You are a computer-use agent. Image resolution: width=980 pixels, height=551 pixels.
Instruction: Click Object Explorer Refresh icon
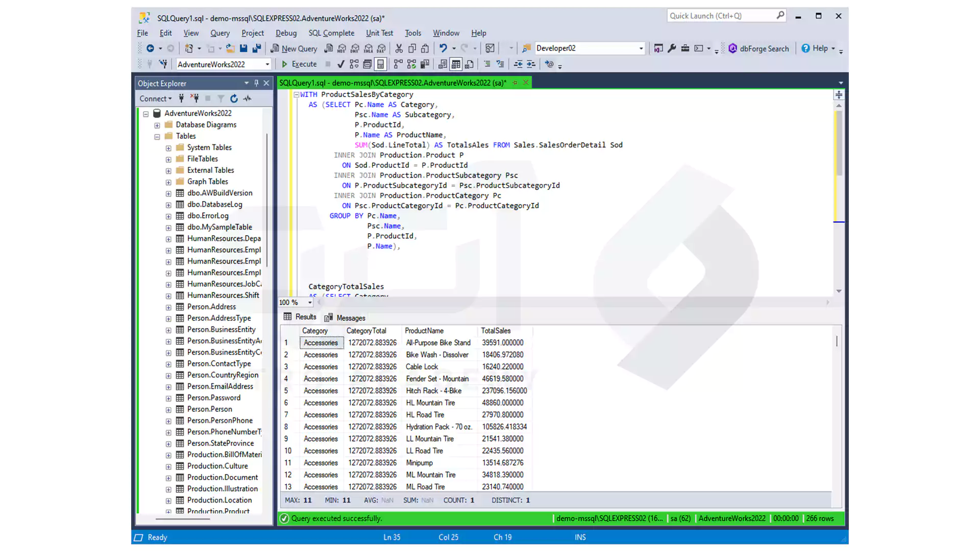click(234, 98)
